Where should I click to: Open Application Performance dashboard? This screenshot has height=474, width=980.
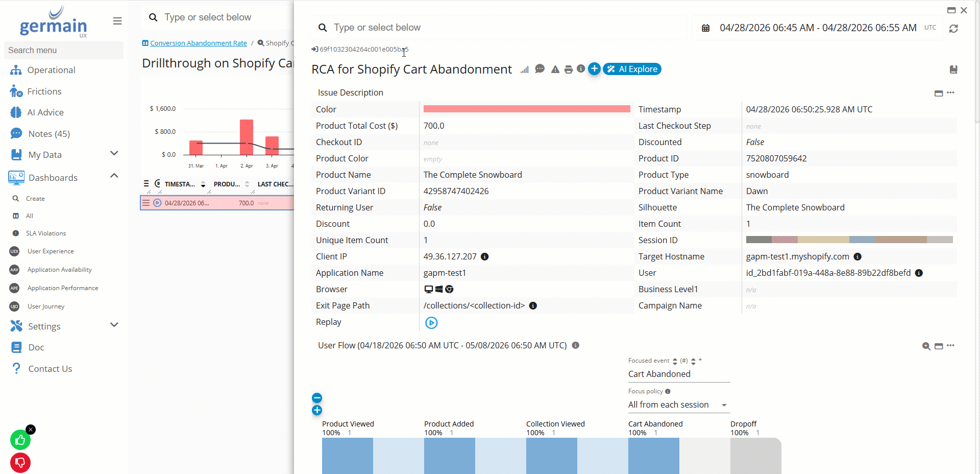tap(62, 288)
